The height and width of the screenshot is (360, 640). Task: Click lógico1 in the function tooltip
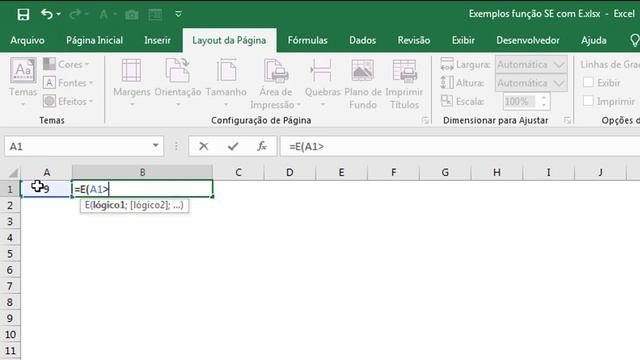pos(109,205)
